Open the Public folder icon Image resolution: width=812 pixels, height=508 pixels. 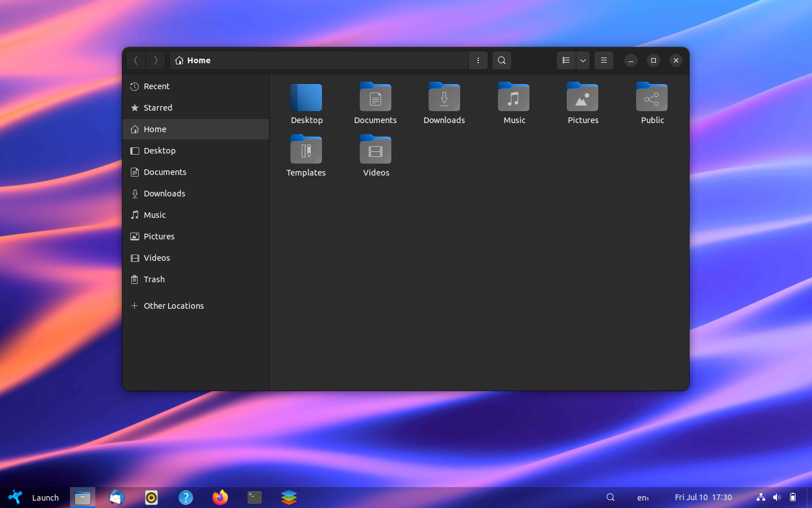pos(652,98)
